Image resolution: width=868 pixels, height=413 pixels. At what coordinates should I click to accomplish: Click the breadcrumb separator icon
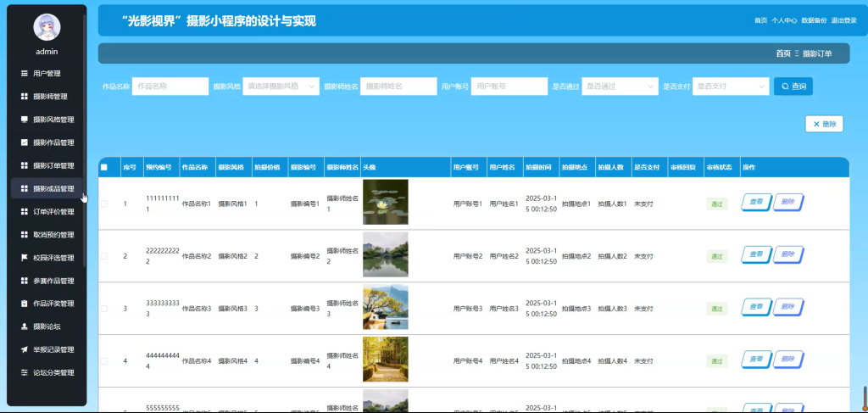(797, 53)
